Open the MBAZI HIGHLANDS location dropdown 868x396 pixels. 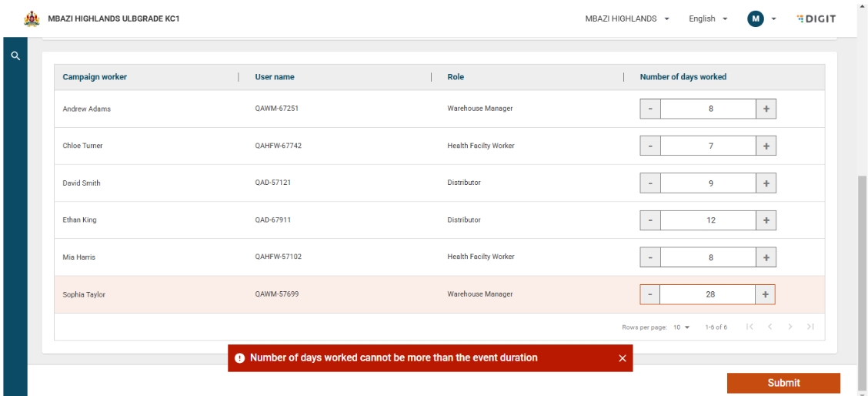click(627, 18)
